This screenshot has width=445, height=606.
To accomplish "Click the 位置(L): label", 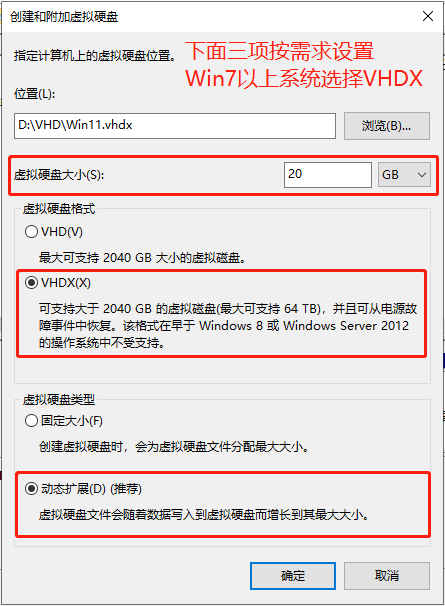I will 34,94.
